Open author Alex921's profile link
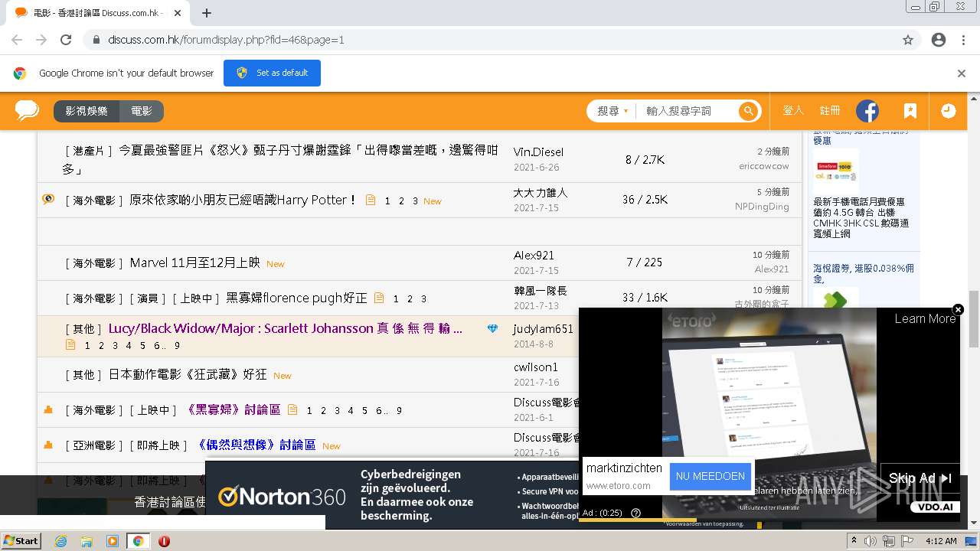980x551 pixels. click(x=534, y=256)
